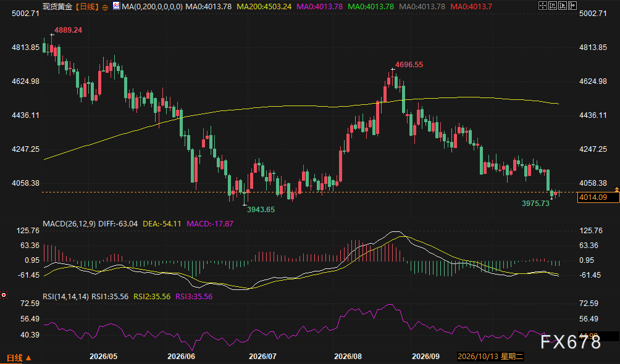Click the DIFF:-63.04 readout
The image size is (620, 364).
(118, 224)
